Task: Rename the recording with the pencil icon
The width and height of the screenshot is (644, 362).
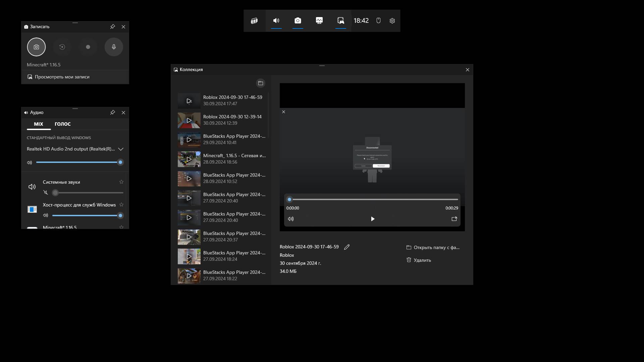Action: (347, 247)
